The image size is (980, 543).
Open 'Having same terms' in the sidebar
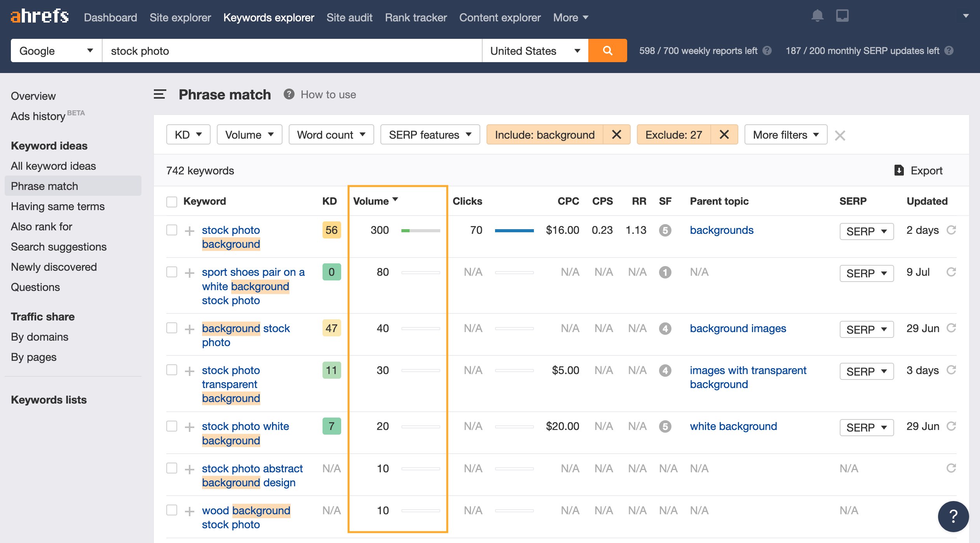pos(58,206)
